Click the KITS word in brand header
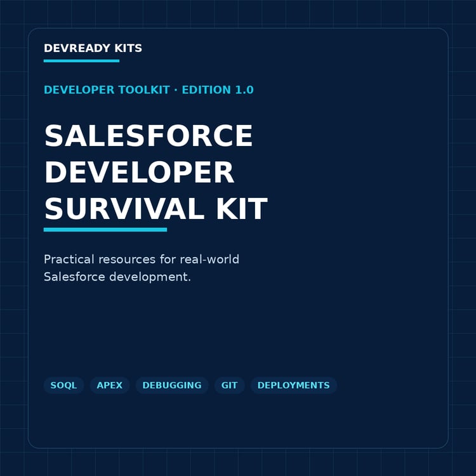Viewport: 476px width, 476px height. pyautogui.click(x=128, y=48)
